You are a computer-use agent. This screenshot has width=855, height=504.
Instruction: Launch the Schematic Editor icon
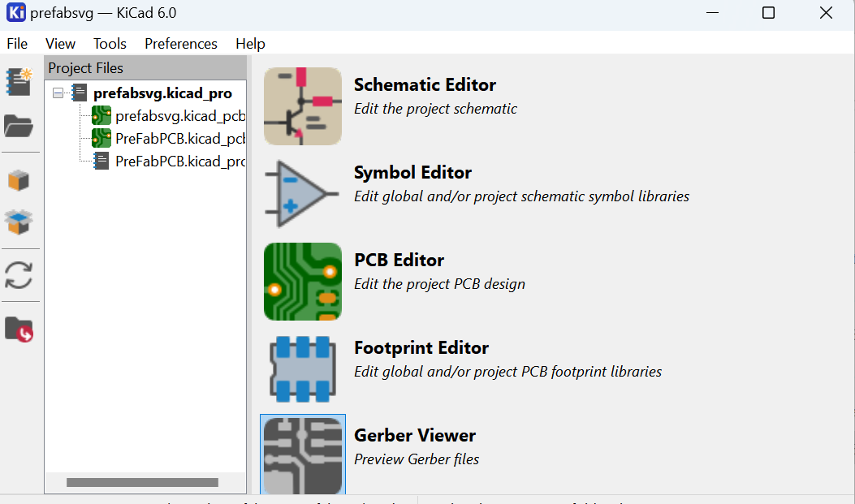pyautogui.click(x=303, y=106)
